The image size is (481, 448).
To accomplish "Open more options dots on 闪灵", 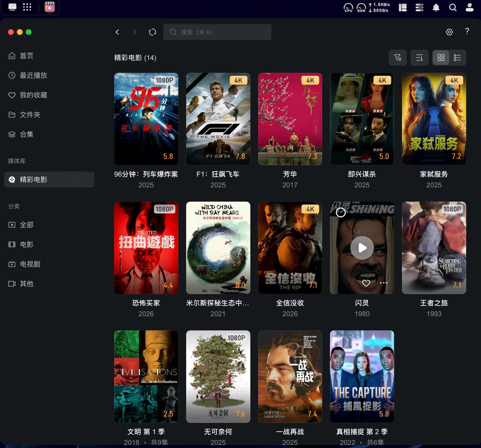I will (384, 283).
